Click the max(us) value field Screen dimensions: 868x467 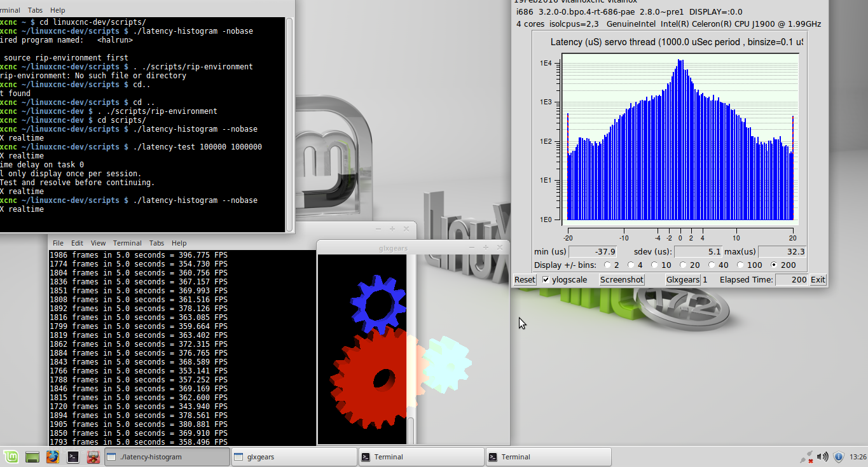tap(782, 252)
